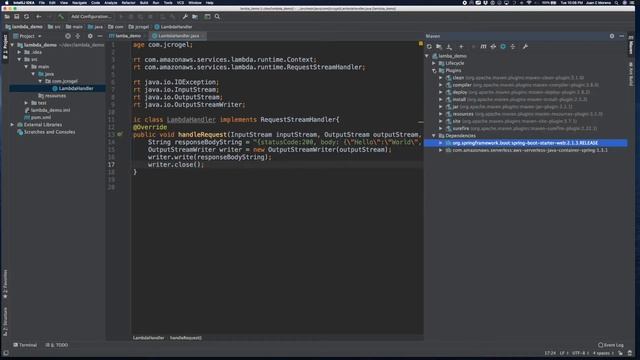Click the collapse-all icon in Project panel
Image resolution: width=640 pixels, height=360 pixels.
point(78,36)
